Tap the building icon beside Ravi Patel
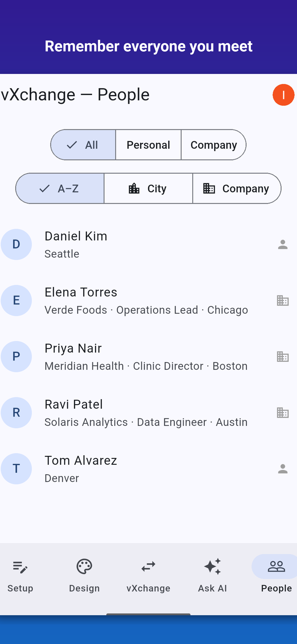Screen dimensions: 297x644 pyautogui.click(x=283, y=413)
